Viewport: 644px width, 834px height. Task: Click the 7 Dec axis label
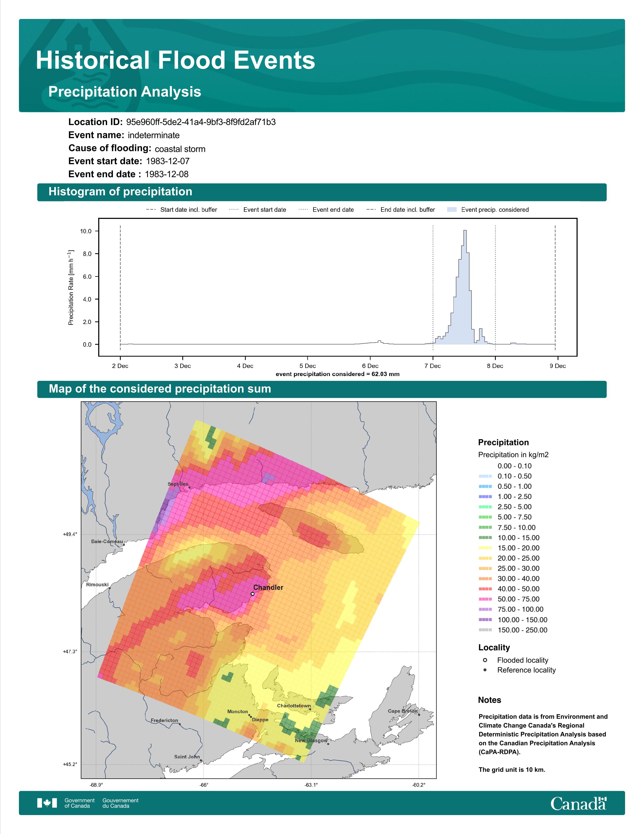click(x=433, y=366)
